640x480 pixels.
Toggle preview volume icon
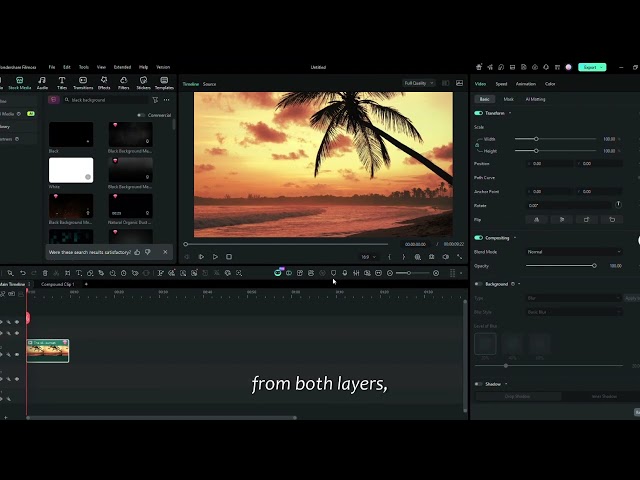446,257
